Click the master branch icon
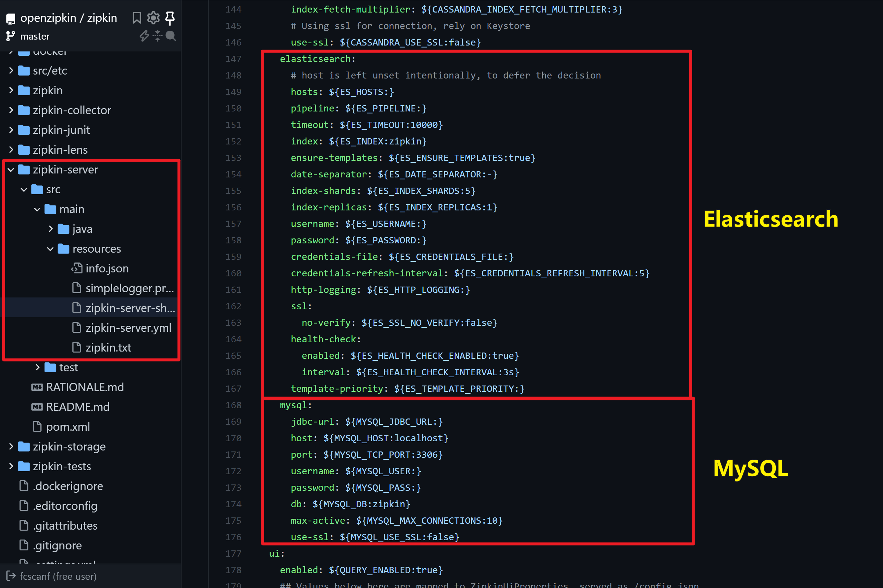 tap(11, 36)
